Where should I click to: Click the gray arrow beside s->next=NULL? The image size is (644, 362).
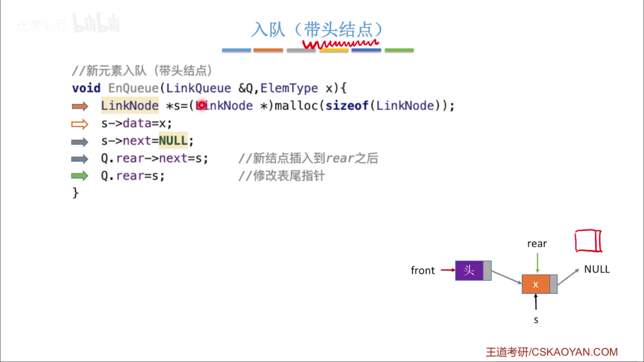tap(80, 142)
